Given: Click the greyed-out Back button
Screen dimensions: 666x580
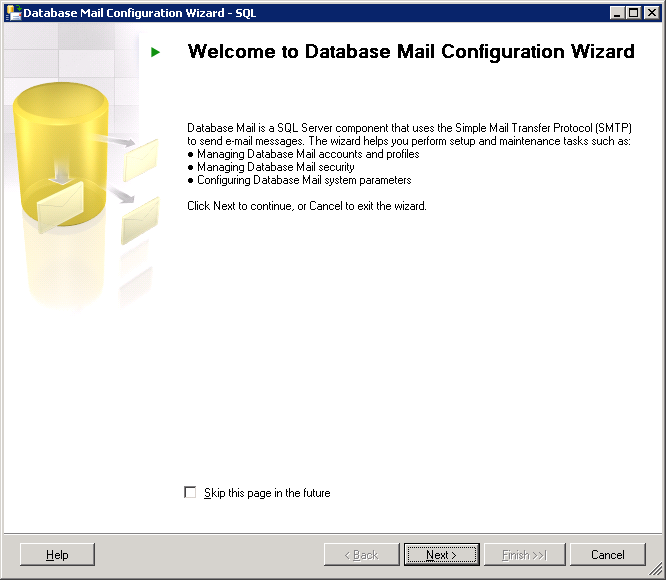Looking at the screenshot, I should pyautogui.click(x=361, y=555).
